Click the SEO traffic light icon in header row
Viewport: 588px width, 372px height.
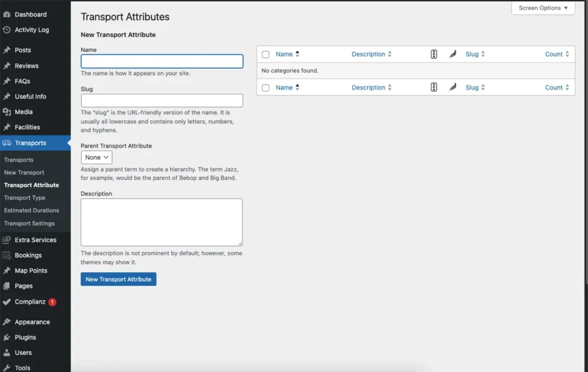pos(434,55)
